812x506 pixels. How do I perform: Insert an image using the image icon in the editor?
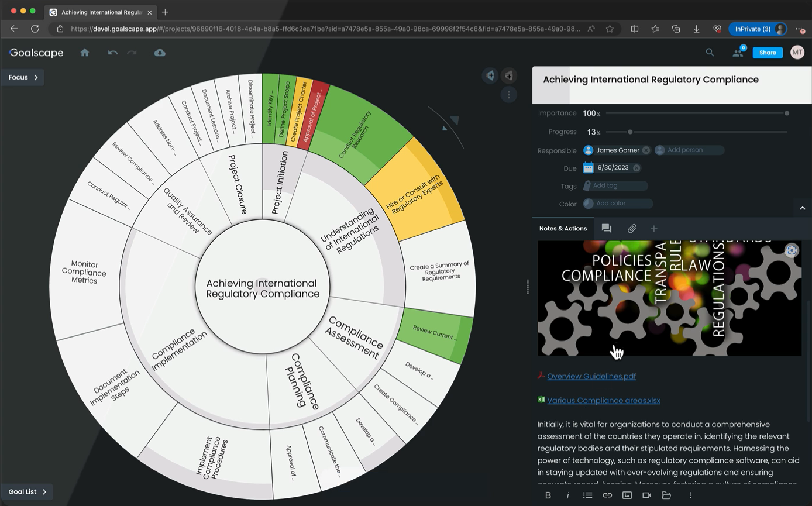(x=627, y=495)
